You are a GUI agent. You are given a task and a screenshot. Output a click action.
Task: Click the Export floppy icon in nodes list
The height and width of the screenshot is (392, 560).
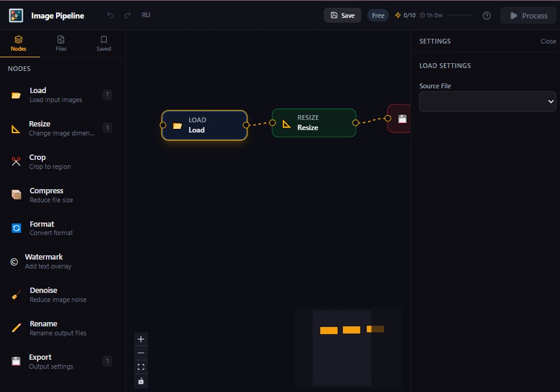point(16,361)
